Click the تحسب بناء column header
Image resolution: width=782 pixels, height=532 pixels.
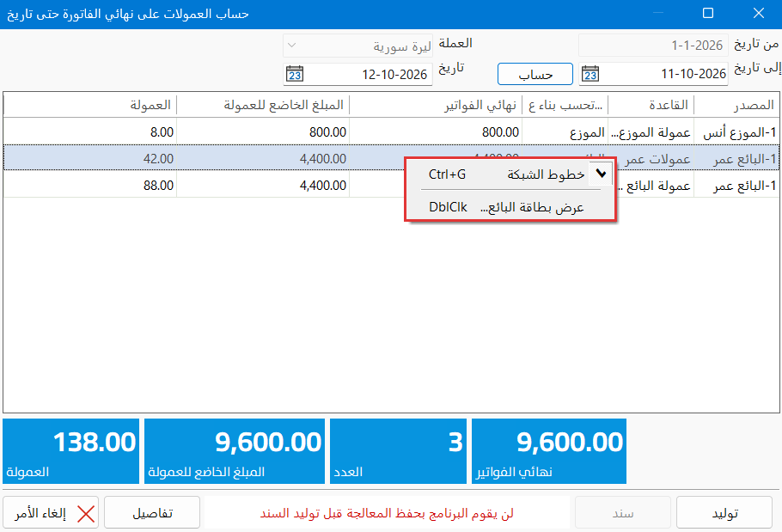[565, 105]
